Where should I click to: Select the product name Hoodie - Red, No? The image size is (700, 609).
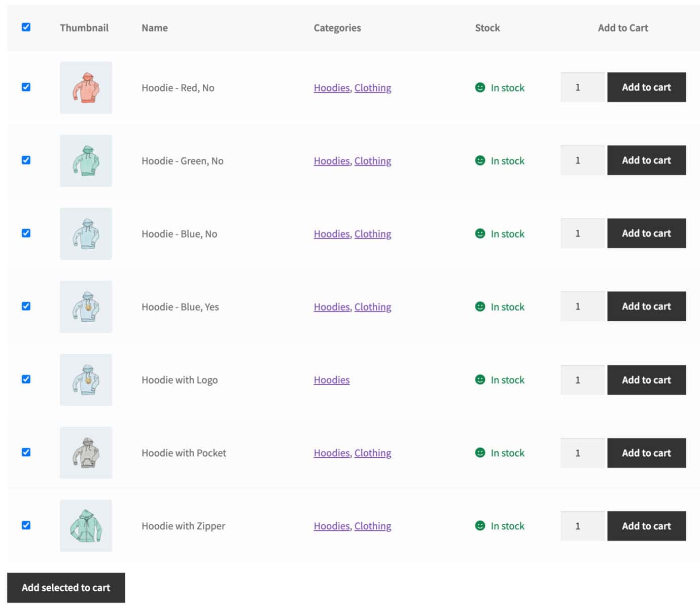click(178, 88)
